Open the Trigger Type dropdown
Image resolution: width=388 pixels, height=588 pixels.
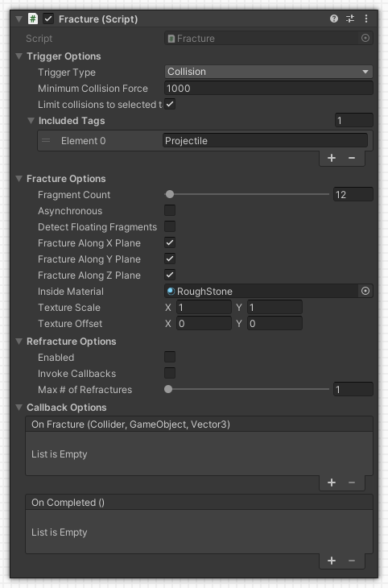(x=268, y=72)
